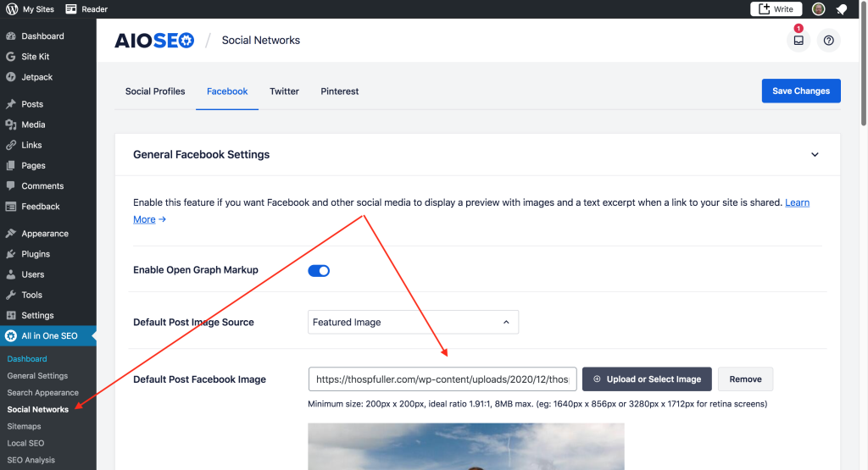The height and width of the screenshot is (470, 868).
Task: Open AIOSEO notifications inbox icon
Action: tap(798, 41)
